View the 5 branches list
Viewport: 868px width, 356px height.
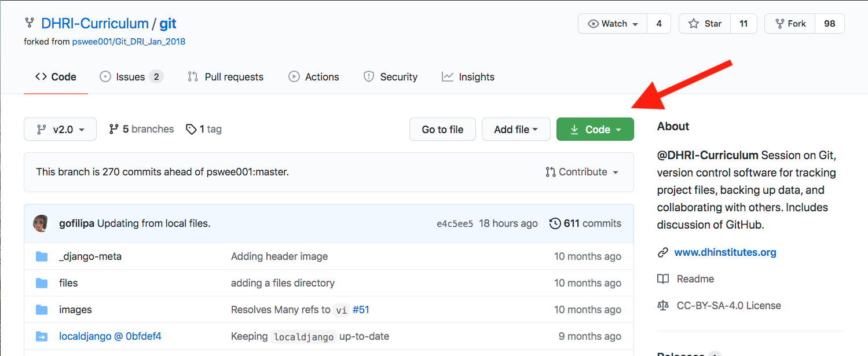click(141, 129)
